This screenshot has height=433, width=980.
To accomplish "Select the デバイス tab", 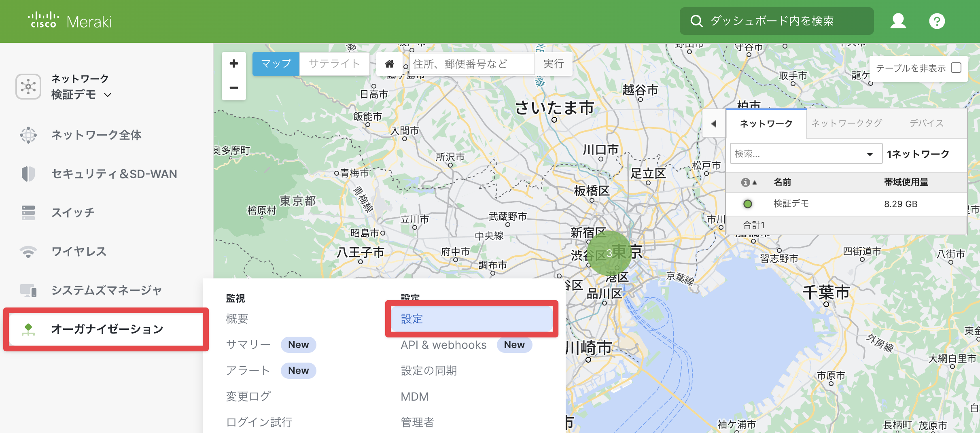I will (x=927, y=123).
